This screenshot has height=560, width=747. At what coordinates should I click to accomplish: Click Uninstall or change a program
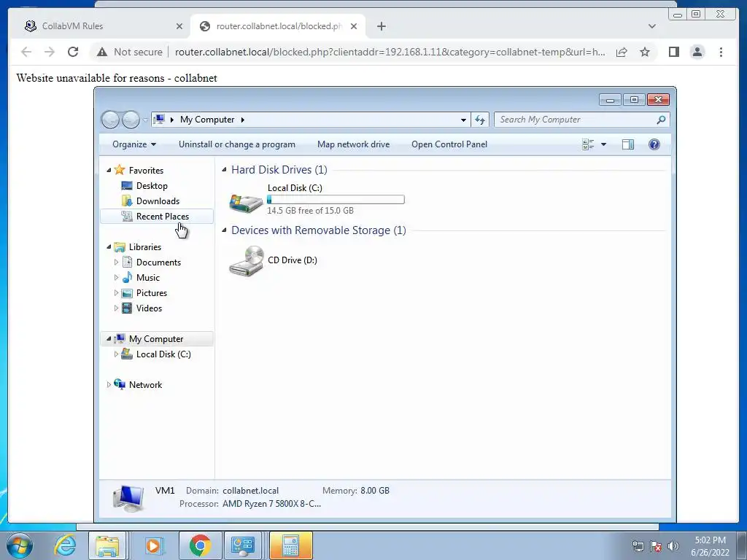tap(237, 144)
